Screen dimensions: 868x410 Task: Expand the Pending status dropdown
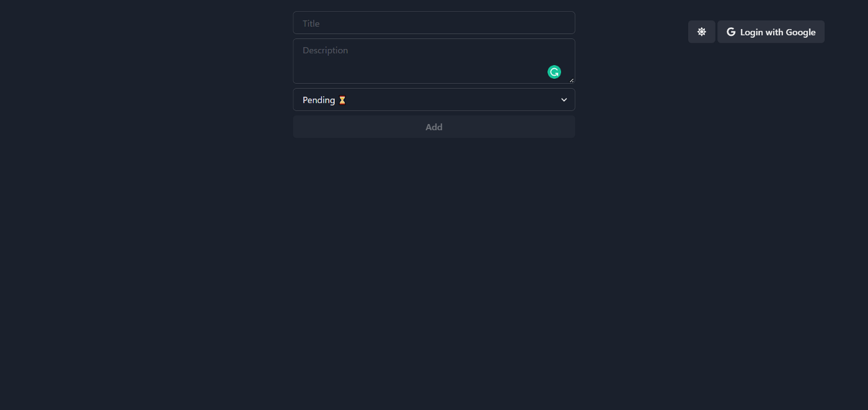pyautogui.click(x=434, y=100)
